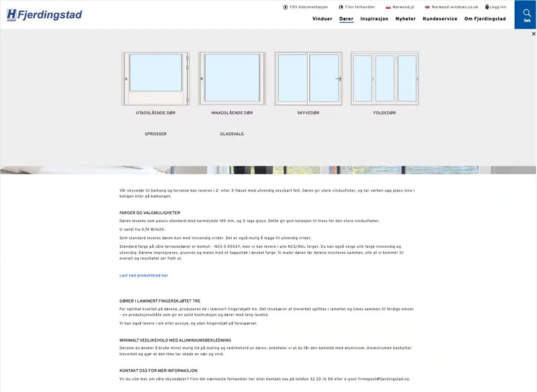537x392 pixels.
Task: Open INNADSLÅENDE DØR label link
Action: 232,113
